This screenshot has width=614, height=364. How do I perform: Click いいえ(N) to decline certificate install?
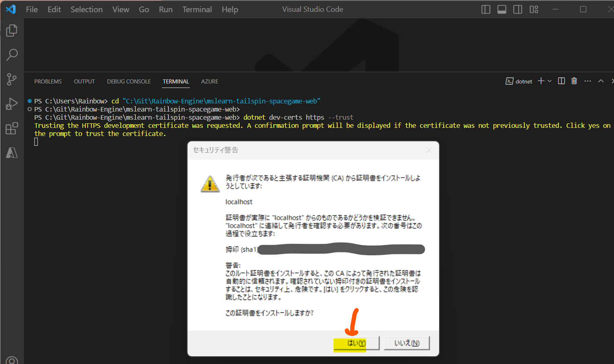407,343
